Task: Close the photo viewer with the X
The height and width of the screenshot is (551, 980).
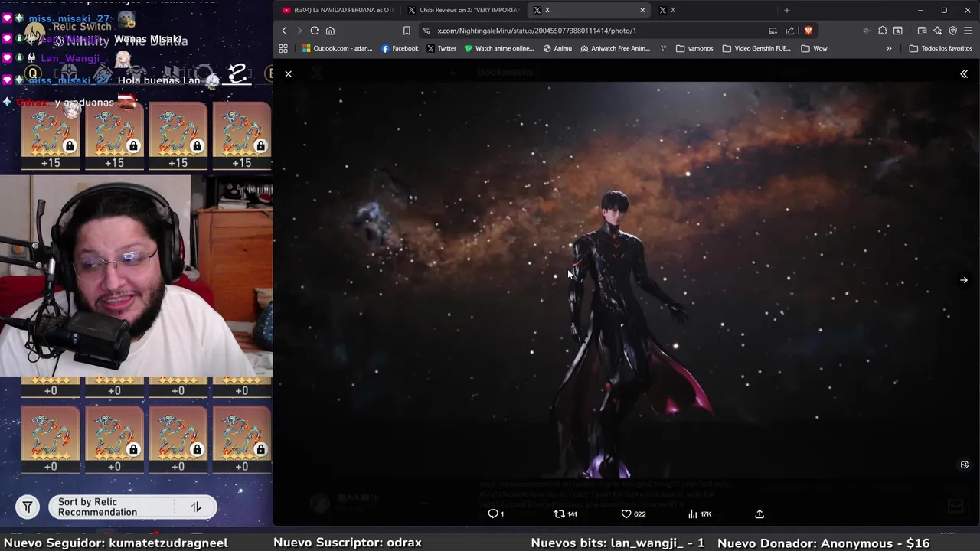Action: 288,74
